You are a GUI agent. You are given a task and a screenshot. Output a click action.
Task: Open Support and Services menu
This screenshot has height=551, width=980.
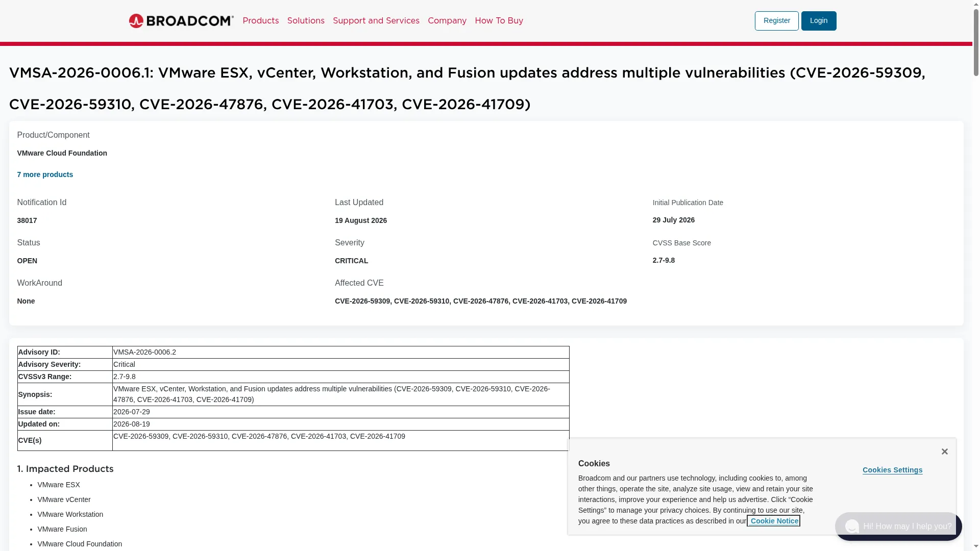tap(376, 21)
